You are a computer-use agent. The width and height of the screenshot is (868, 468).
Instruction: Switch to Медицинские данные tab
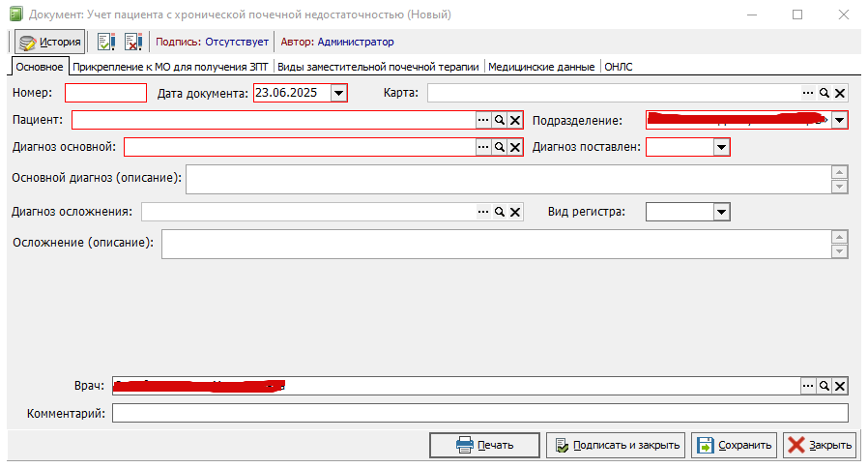pyautogui.click(x=541, y=67)
